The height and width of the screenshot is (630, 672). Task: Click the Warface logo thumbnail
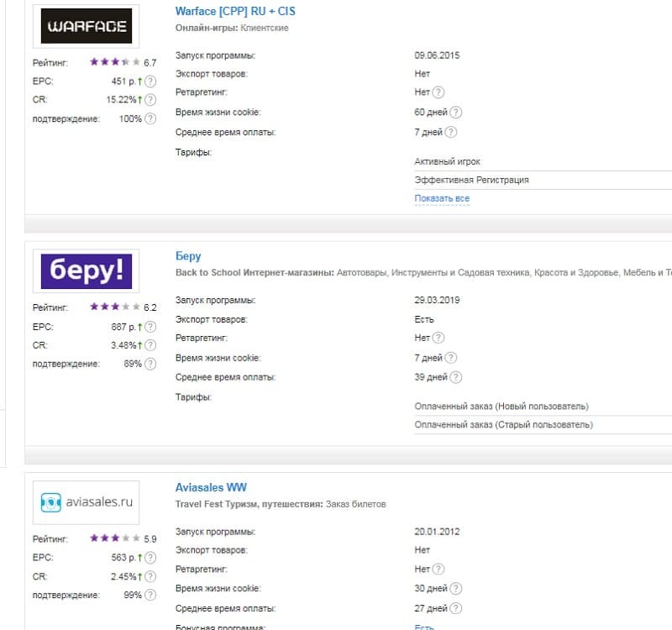click(86, 26)
